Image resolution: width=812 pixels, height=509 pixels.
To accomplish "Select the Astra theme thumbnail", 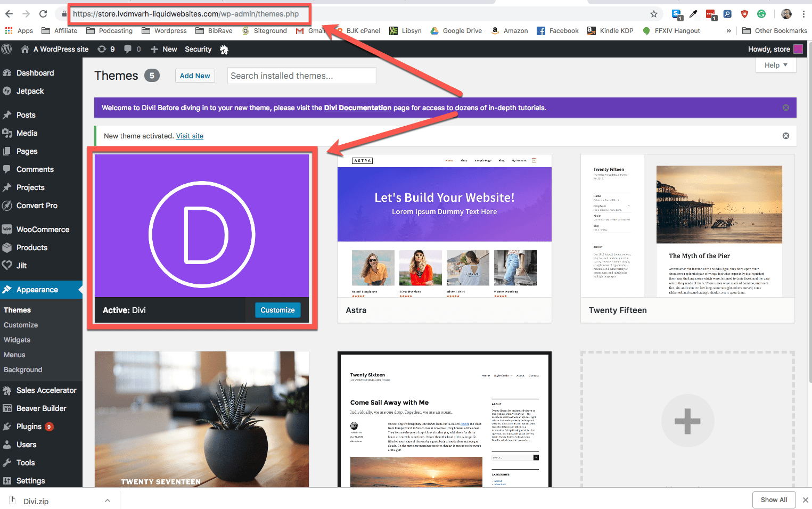I will (x=444, y=226).
